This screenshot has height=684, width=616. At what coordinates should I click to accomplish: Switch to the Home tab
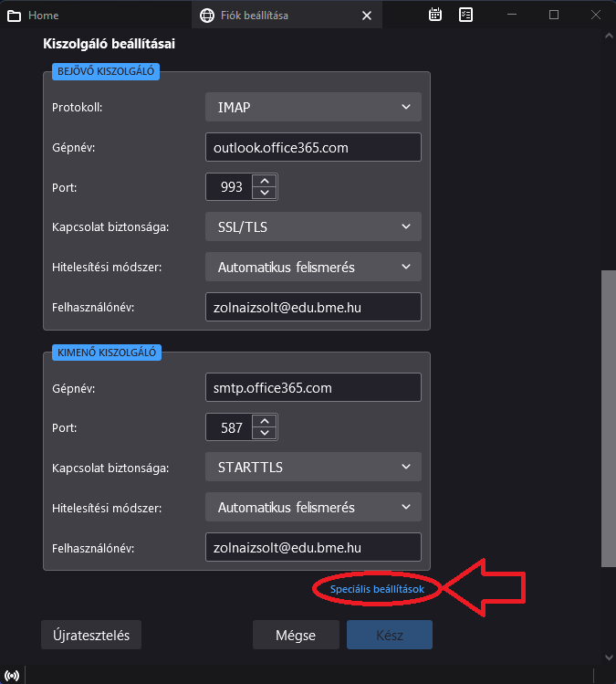(33, 16)
